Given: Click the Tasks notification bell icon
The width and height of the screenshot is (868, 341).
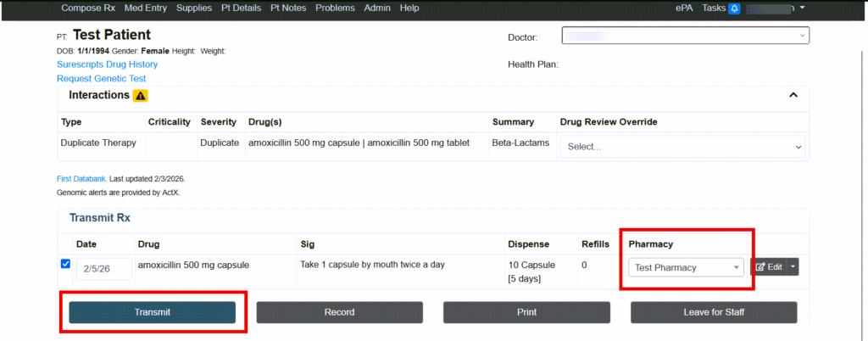Looking at the screenshot, I should coord(734,8).
